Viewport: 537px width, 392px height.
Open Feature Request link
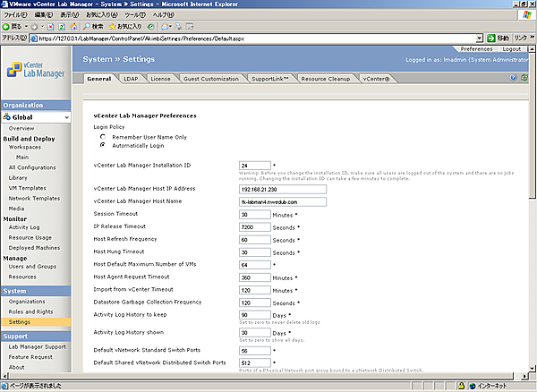click(x=30, y=357)
